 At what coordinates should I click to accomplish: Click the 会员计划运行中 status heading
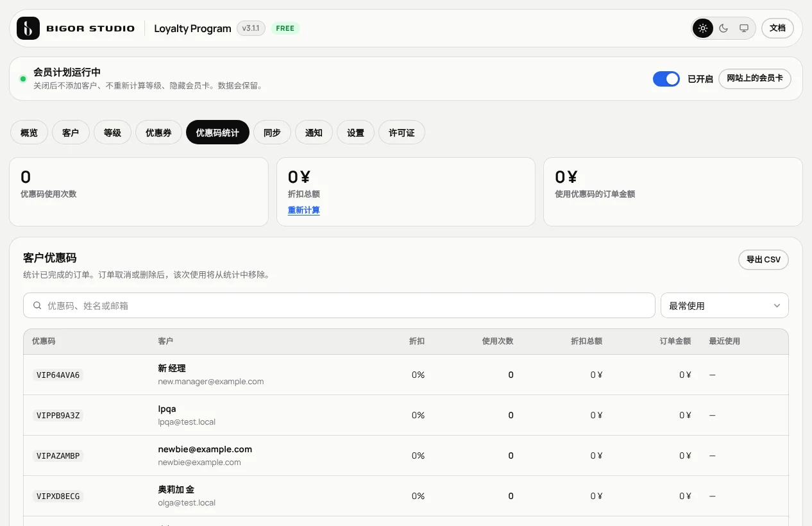click(x=67, y=72)
